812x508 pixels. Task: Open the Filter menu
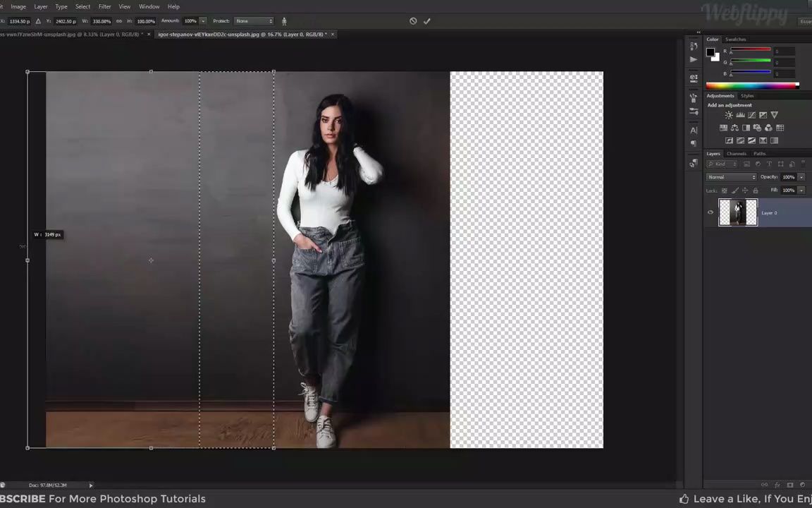pyautogui.click(x=104, y=7)
